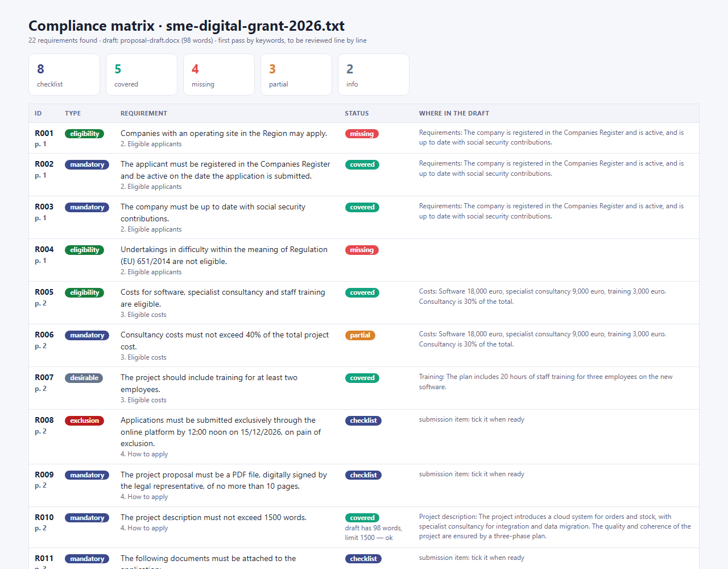728x569 pixels.
Task: Click the 'REQUIREMENT' column header
Action: [144, 113]
